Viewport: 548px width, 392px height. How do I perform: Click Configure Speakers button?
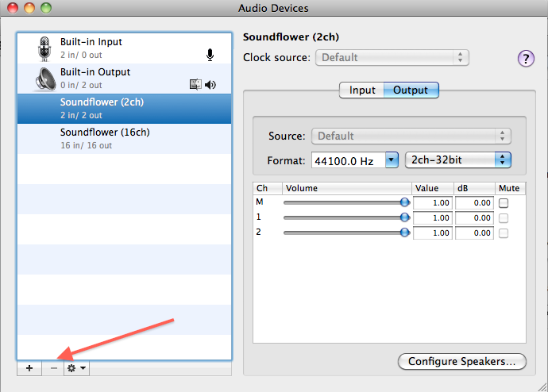462,361
